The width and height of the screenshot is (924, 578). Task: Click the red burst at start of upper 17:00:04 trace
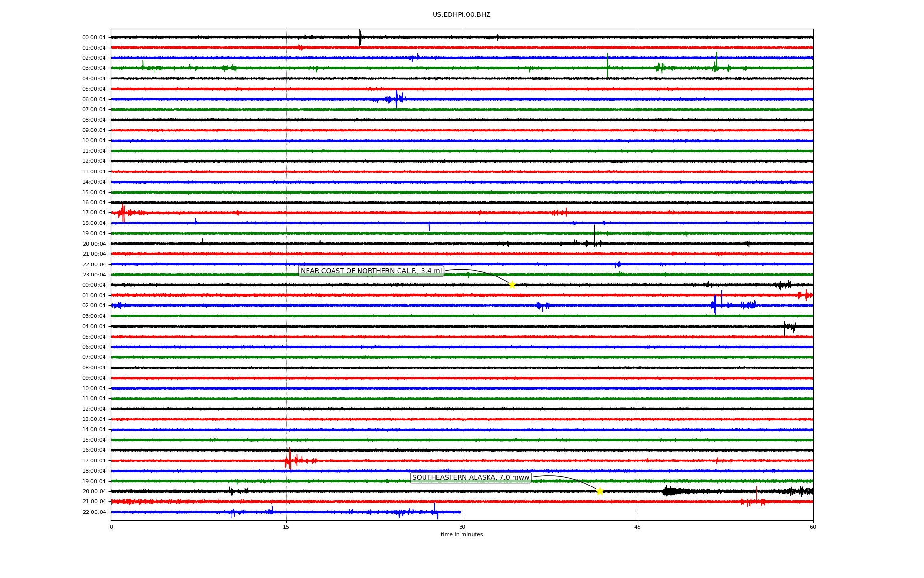(x=123, y=212)
